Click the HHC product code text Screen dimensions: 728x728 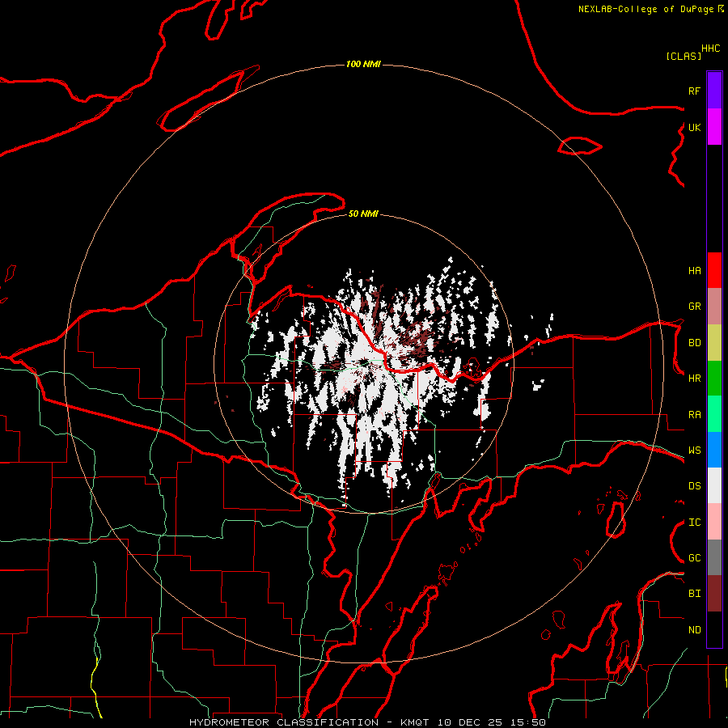coord(711,49)
